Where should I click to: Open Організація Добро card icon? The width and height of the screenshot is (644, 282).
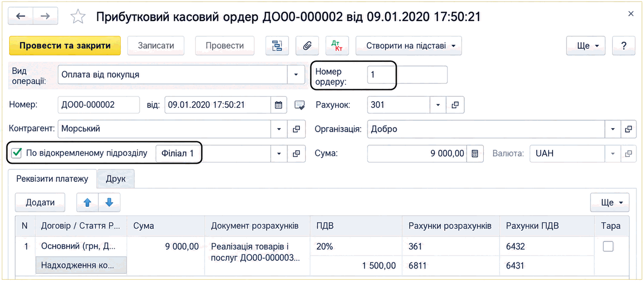628,129
